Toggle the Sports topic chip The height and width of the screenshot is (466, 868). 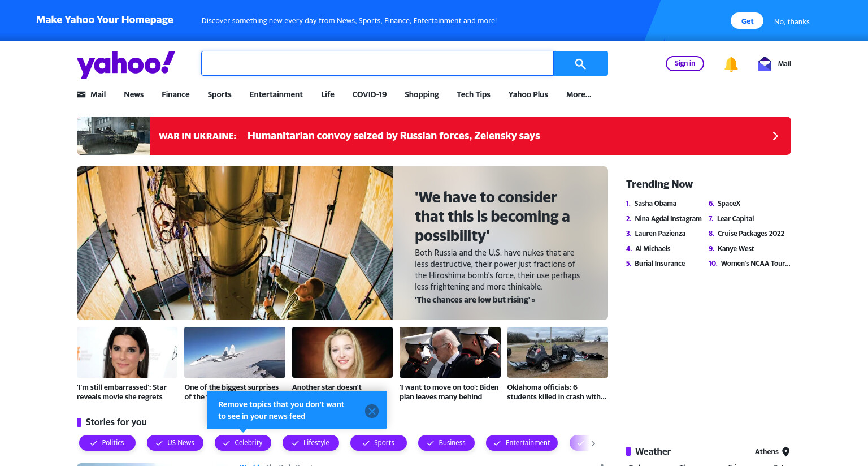coord(379,443)
